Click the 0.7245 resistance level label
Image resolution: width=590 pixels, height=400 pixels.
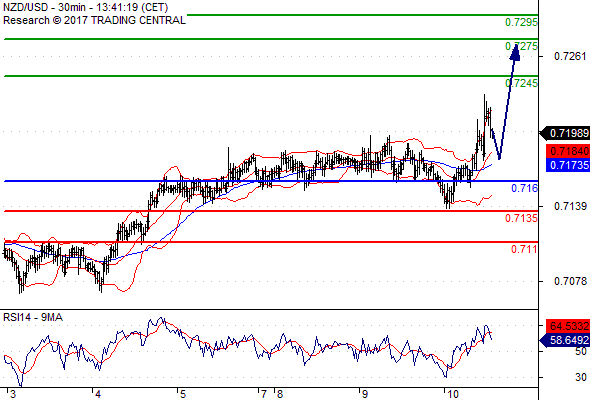tap(521, 83)
